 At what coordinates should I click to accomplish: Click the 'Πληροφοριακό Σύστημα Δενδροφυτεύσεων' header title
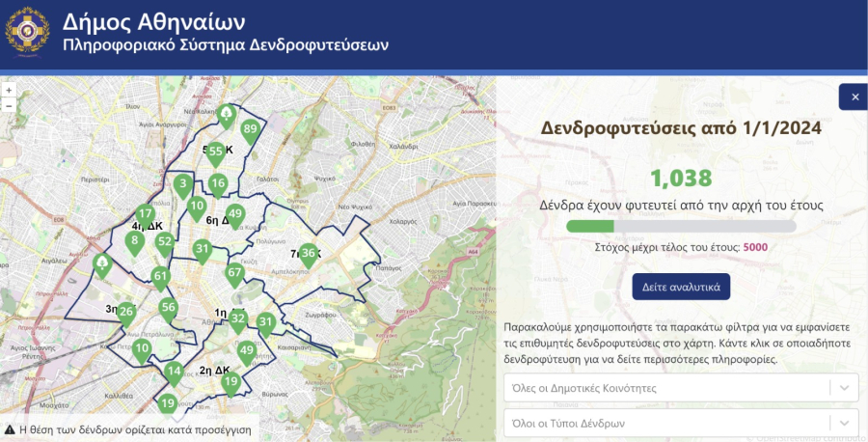tap(226, 45)
